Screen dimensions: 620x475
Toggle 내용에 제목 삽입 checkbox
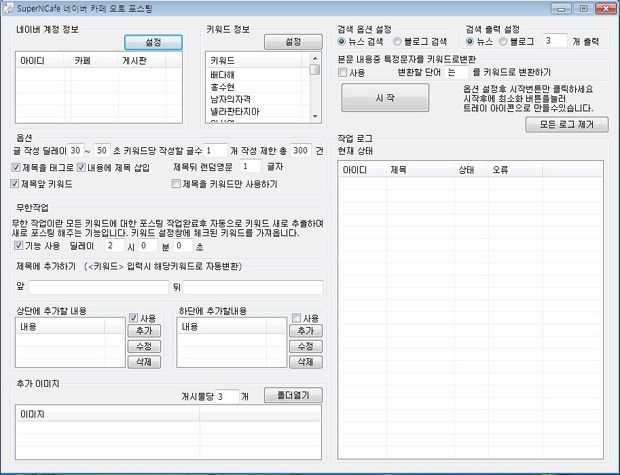pos(81,167)
